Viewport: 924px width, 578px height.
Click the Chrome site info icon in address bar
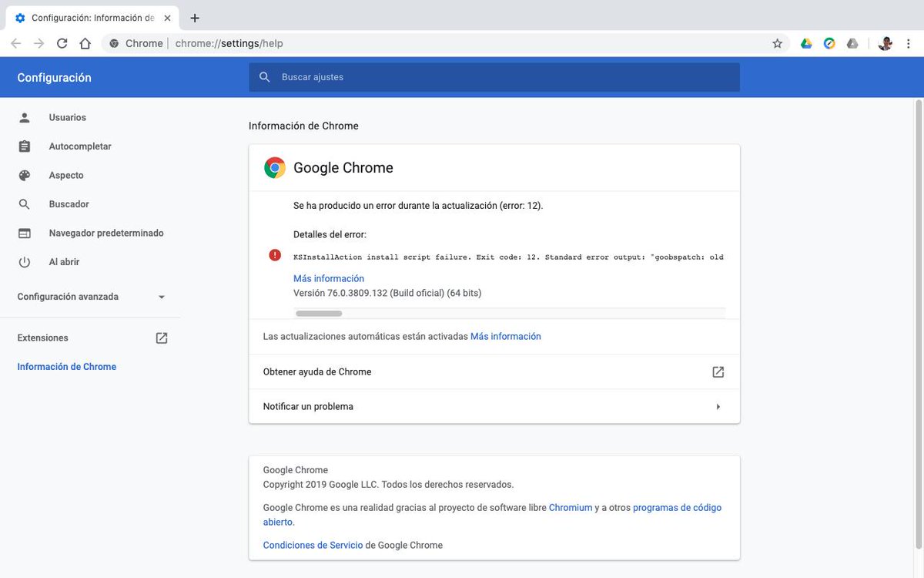coord(114,43)
